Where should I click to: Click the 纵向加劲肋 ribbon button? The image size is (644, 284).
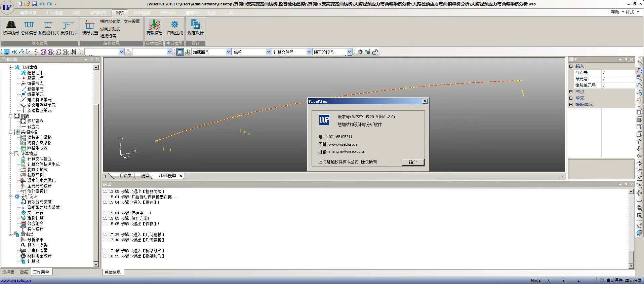pos(110,29)
